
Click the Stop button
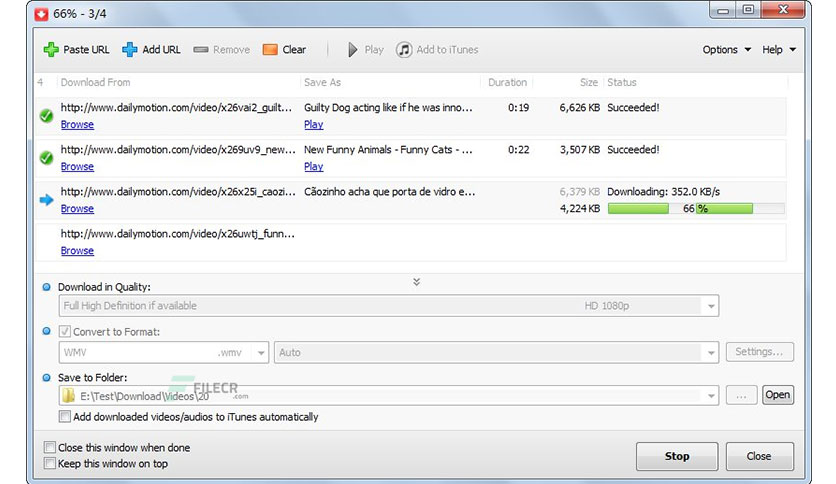coord(677,456)
